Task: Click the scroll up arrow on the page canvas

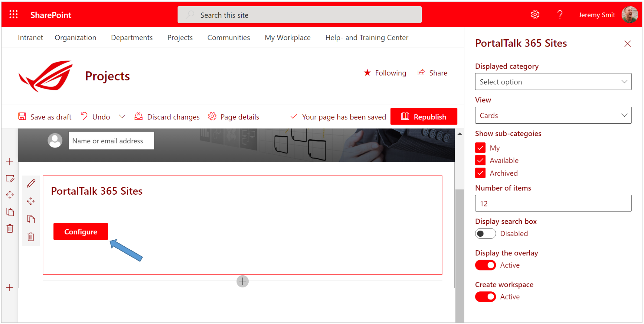Action: point(459,134)
